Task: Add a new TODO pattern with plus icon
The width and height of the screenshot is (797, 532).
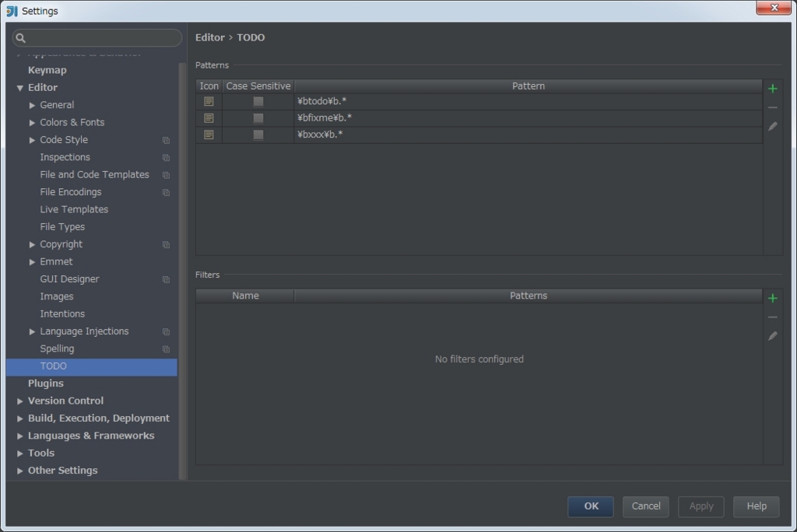Action: (x=773, y=89)
